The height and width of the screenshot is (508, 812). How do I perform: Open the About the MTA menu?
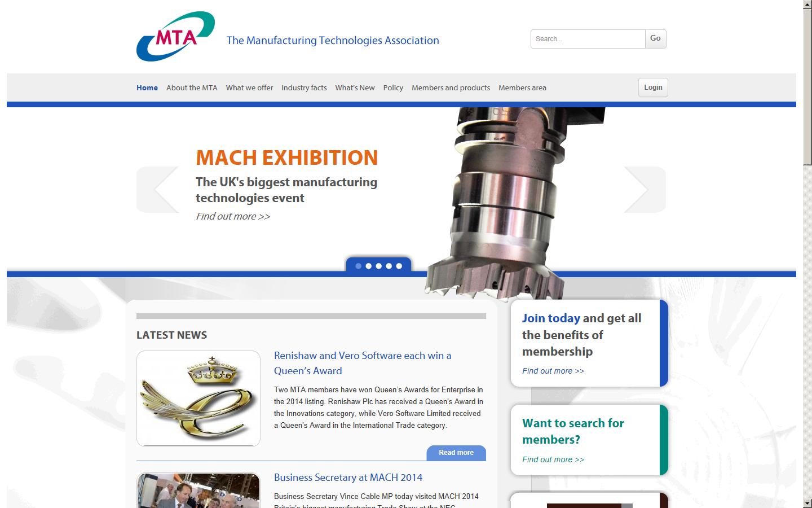(x=192, y=88)
